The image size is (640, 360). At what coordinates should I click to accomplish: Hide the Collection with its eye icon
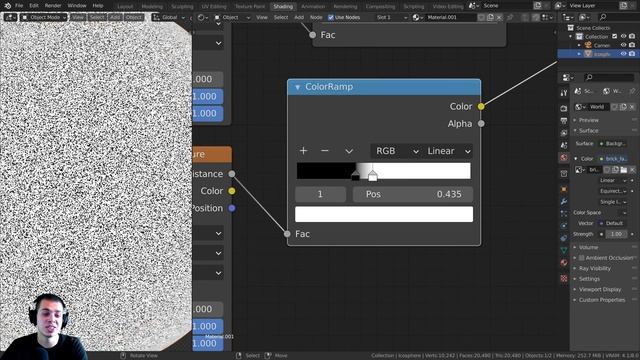[623, 37]
